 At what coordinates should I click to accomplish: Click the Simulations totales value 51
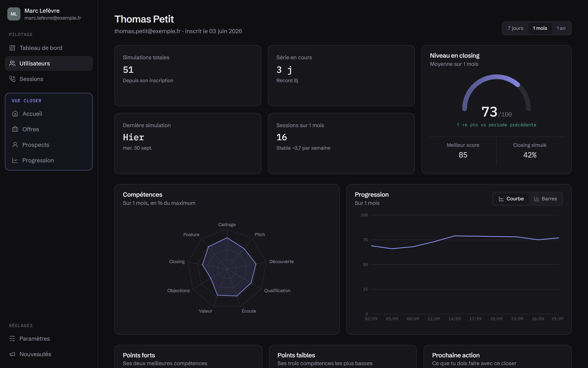[128, 70]
